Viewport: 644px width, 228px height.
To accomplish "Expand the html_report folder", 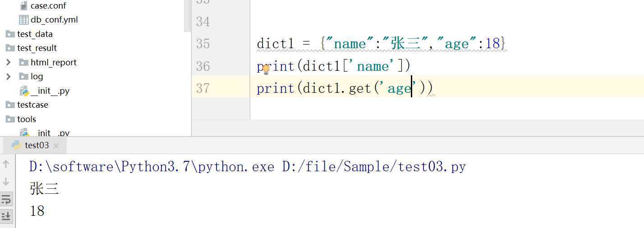I will (8, 62).
